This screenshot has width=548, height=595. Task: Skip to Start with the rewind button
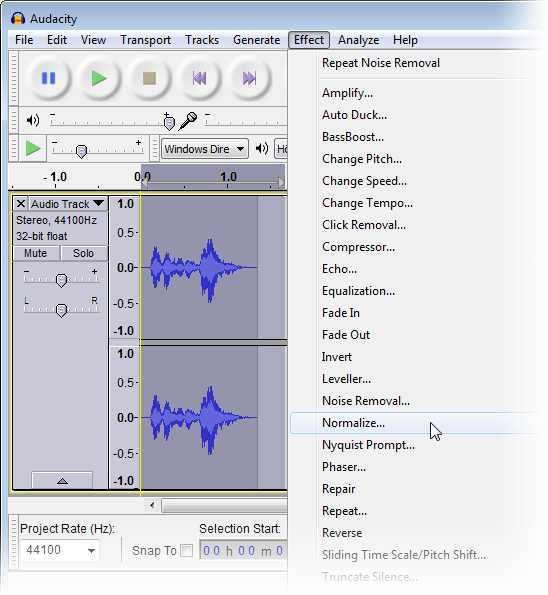click(x=199, y=79)
